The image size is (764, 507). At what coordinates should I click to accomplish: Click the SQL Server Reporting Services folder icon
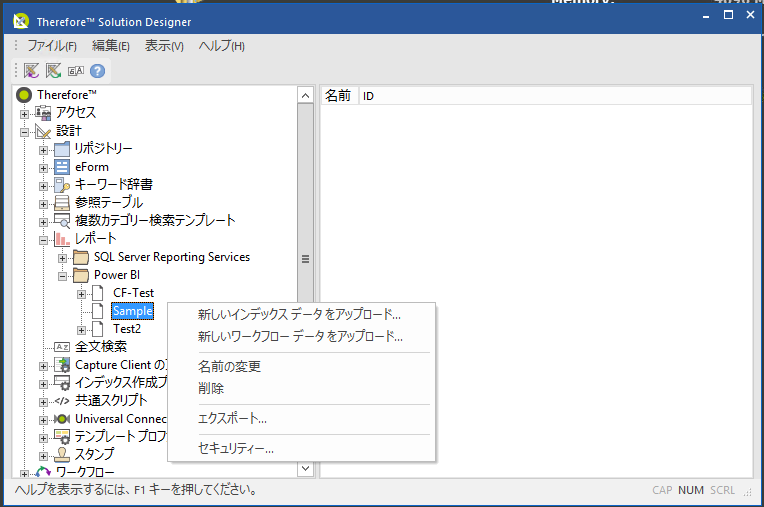tap(81, 257)
